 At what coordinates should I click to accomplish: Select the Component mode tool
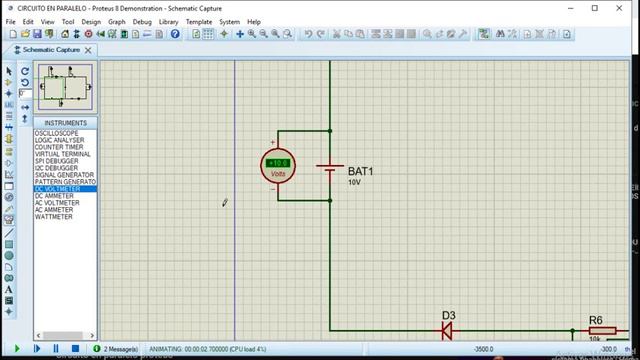click(9, 82)
